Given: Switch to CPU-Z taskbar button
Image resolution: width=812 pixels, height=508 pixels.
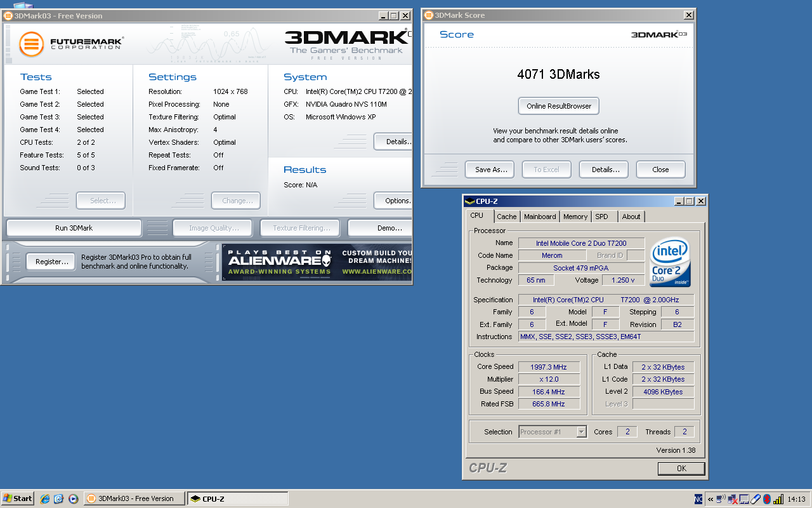Looking at the screenshot, I should (x=238, y=498).
